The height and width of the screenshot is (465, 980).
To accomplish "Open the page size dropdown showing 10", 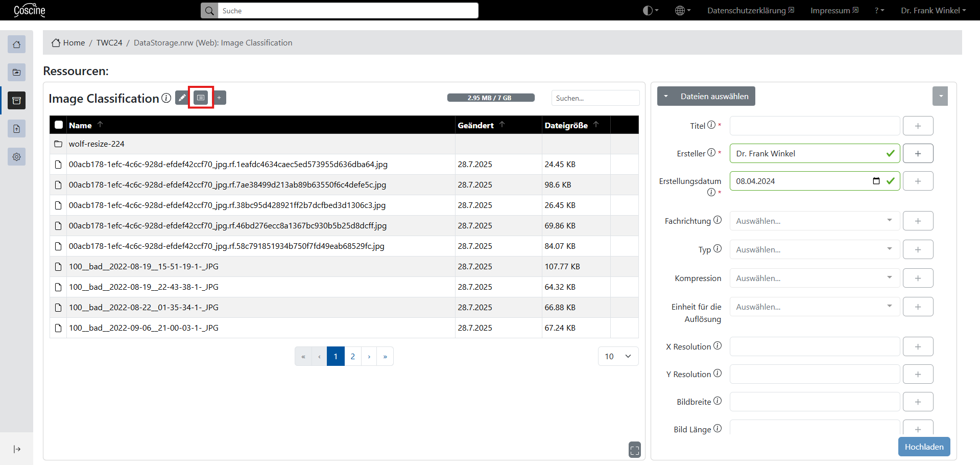I will [x=618, y=356].
